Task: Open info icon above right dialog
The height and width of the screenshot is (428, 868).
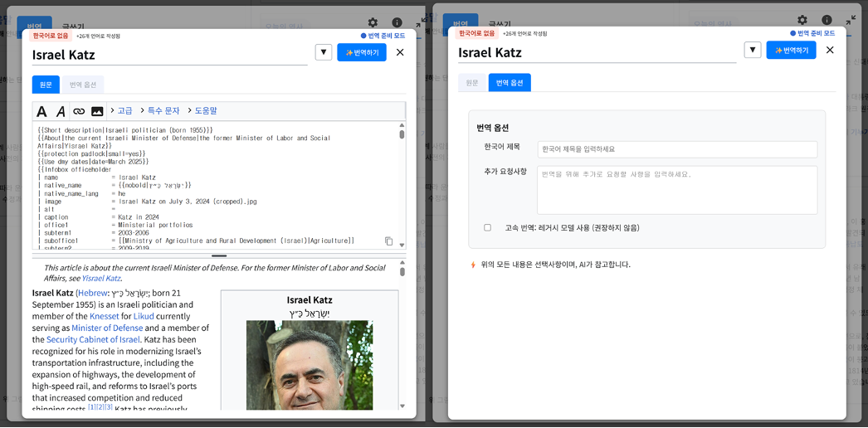Action: click(x=827, y=20)
